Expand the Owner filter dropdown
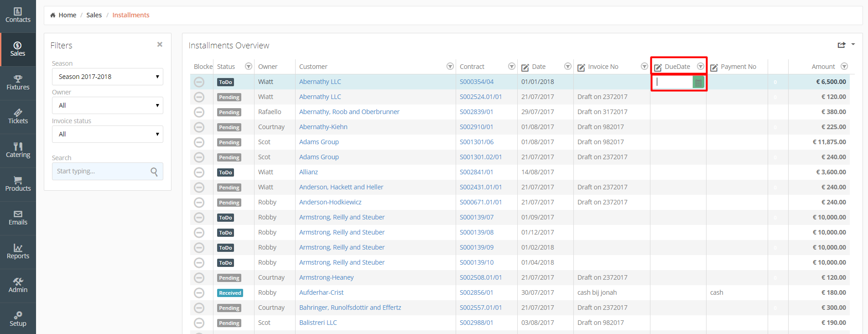This screenshot has width=868, height=334. (107, 105)
